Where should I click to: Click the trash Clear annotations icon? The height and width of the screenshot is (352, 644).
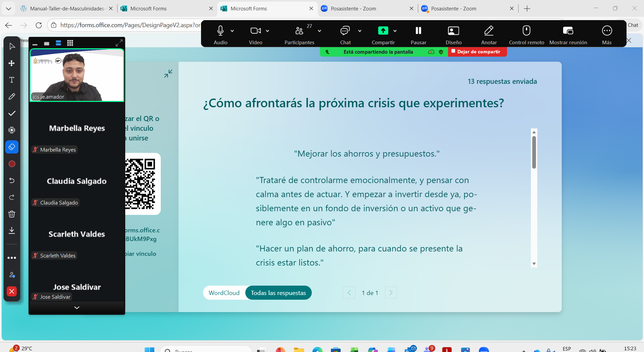click(12, 214)
